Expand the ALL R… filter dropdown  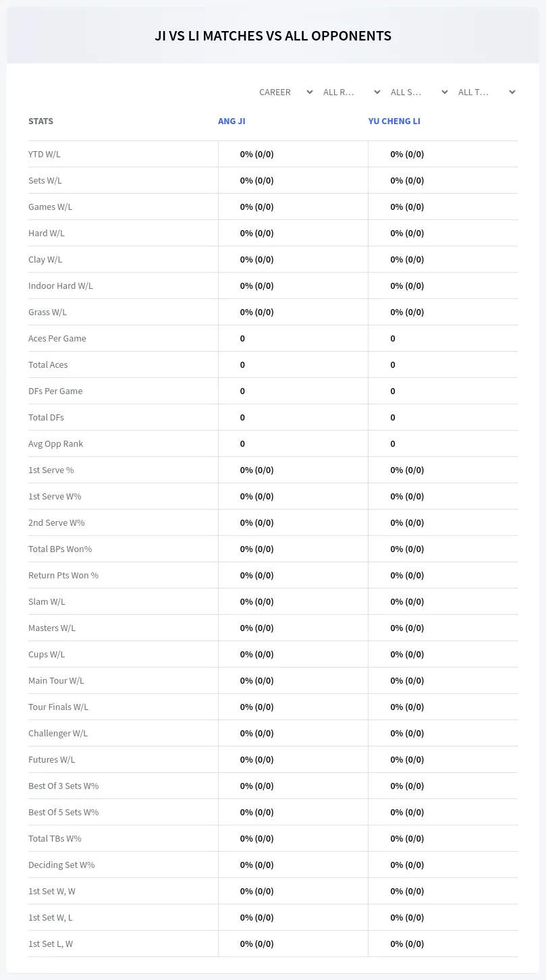point(352,92)
